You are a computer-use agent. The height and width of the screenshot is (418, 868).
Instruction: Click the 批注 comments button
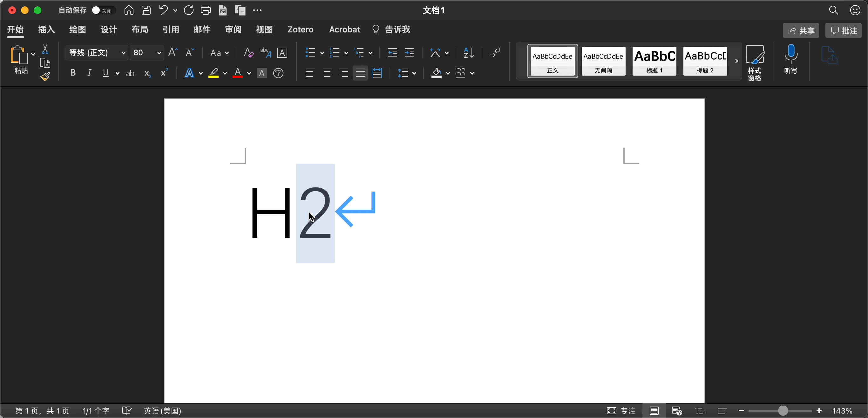(844, 30)
